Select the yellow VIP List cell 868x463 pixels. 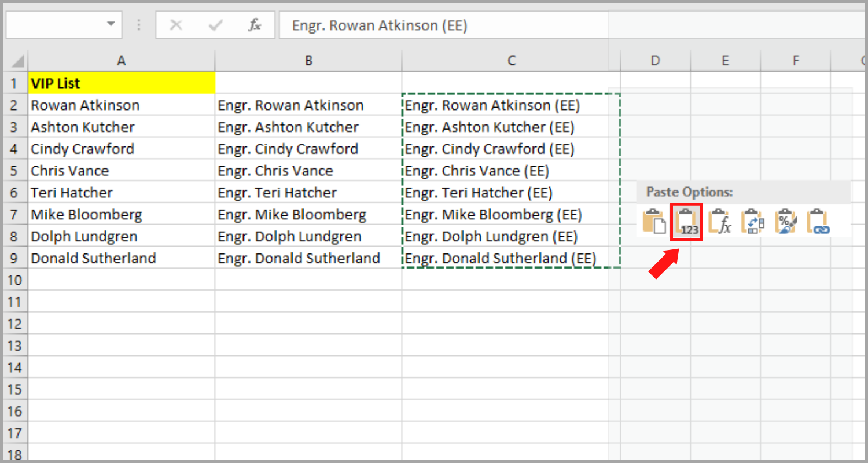121,83
